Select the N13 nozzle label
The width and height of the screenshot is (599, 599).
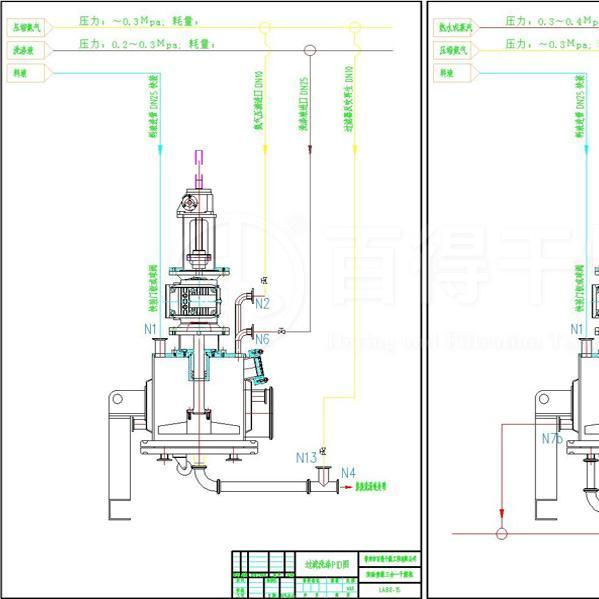pyautogui.click(x=306, y=457)
